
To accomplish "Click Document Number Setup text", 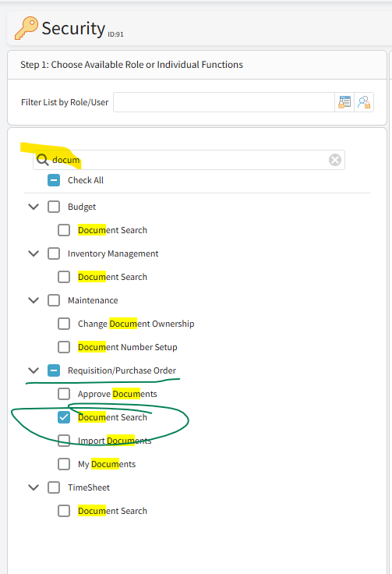I will coord(128,347).
